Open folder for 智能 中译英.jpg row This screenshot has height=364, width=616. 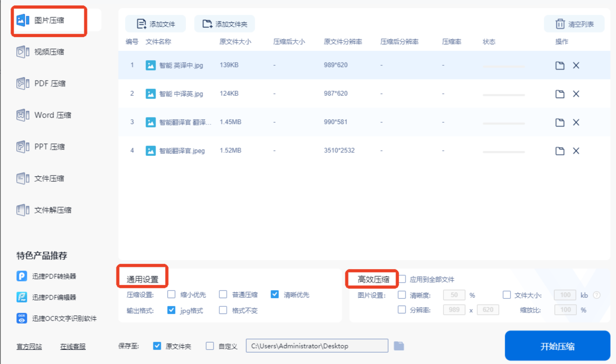[x=560, y=94]
